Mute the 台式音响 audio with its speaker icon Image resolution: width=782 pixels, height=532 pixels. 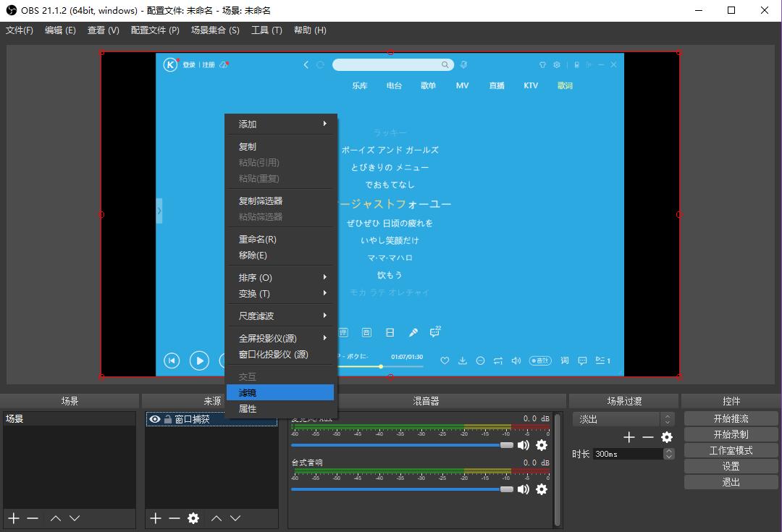coord(524,489)
